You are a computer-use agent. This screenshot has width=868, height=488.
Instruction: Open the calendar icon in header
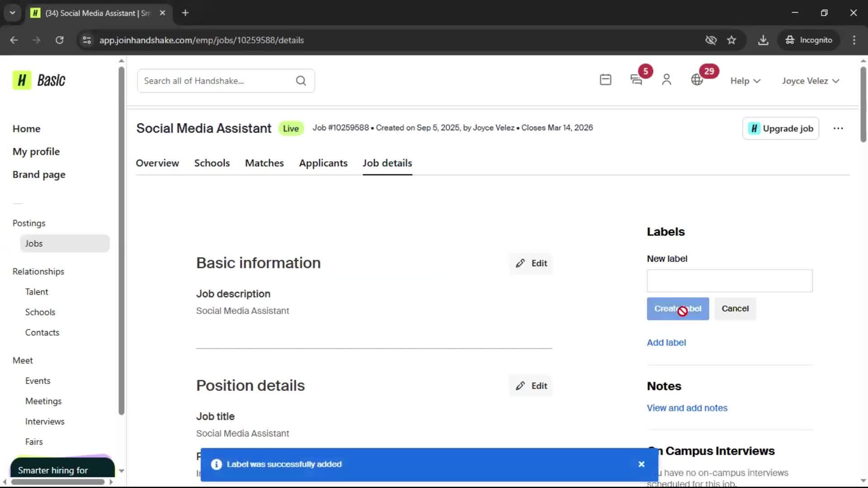tap(605, 80)
